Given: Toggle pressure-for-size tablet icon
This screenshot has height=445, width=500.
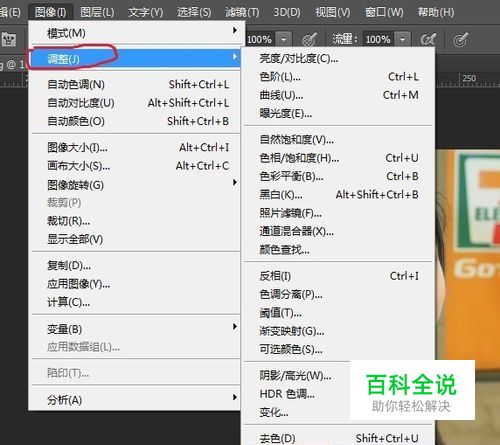Looking at the screenshot, I should point(461,39).
